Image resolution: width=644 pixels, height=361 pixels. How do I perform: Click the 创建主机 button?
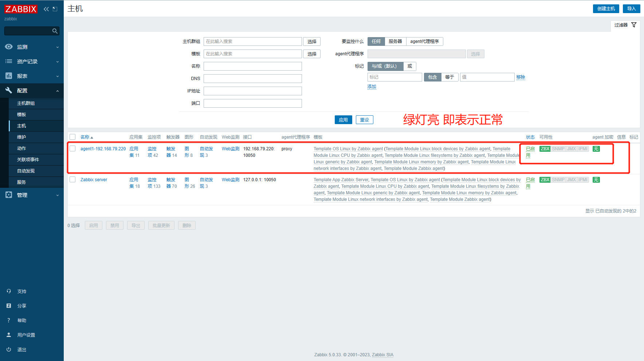click(x=606, y=9)
